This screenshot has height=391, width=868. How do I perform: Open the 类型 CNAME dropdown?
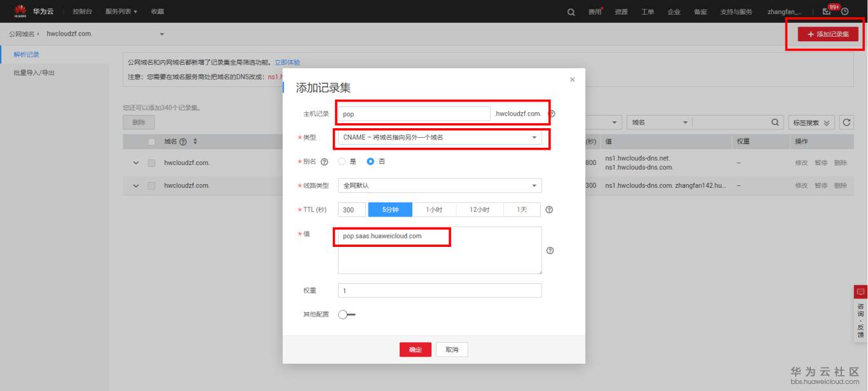[x=440, y=138]
